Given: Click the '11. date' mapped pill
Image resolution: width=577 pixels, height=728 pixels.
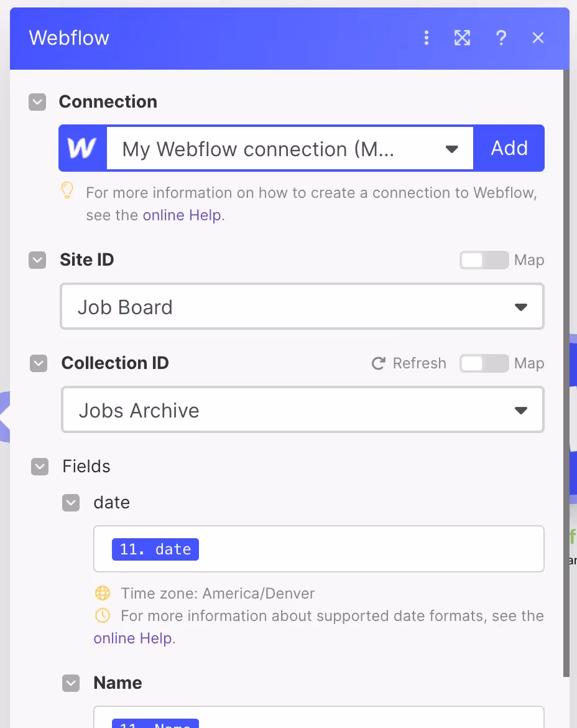Looking at the screenshot, I should [x=155, y=549].
